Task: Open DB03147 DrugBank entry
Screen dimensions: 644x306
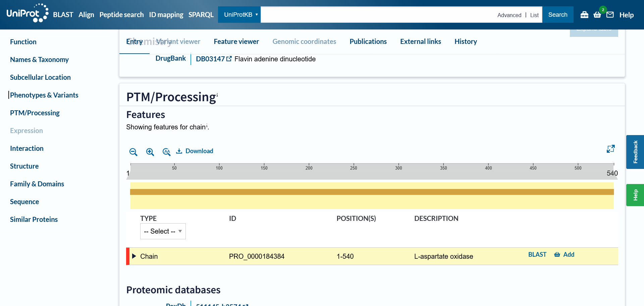Action: coord(210,59)
